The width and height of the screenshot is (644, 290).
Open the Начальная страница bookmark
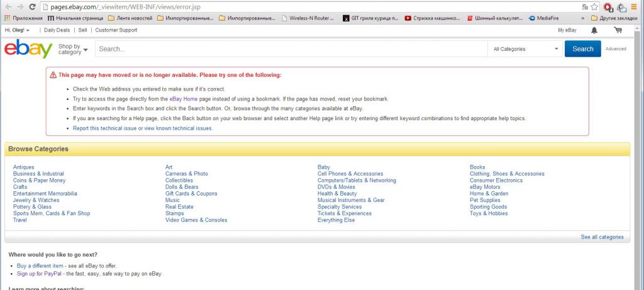tap(75, 18)
